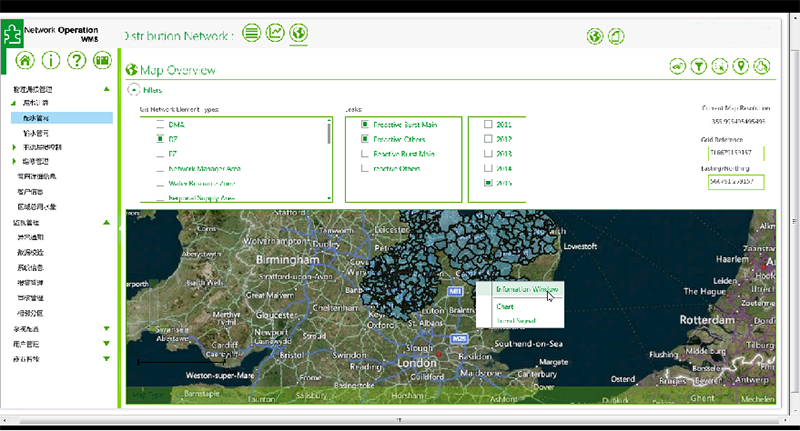Open the line chart icon in header
The height and width of the screenshot is (431, 800).
coord(274,34)
